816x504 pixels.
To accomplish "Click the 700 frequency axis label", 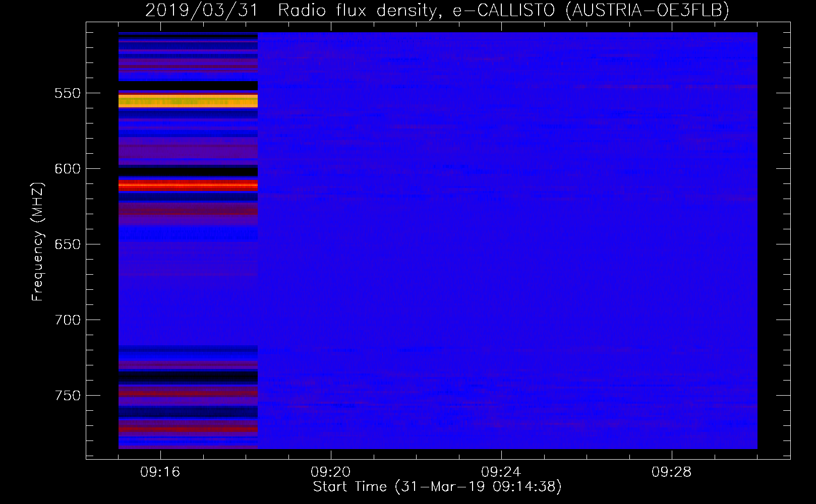I will pyautogui.click(x=68, y=320).
